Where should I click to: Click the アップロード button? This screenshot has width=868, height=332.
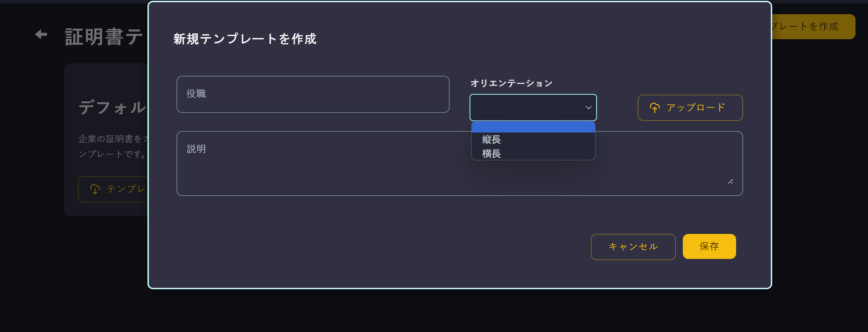(x=690, y=108)
